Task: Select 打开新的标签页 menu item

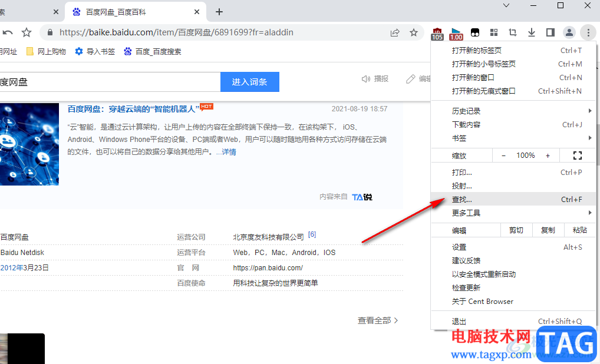Action: tap(513, 51)
